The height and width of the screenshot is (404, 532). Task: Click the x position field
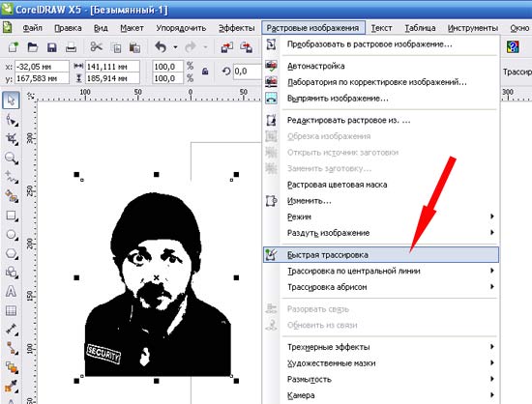coord(42,67)
